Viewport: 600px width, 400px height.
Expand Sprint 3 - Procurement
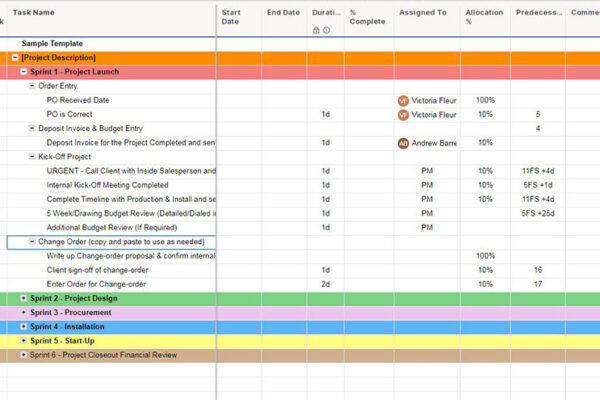coord(24,312)
